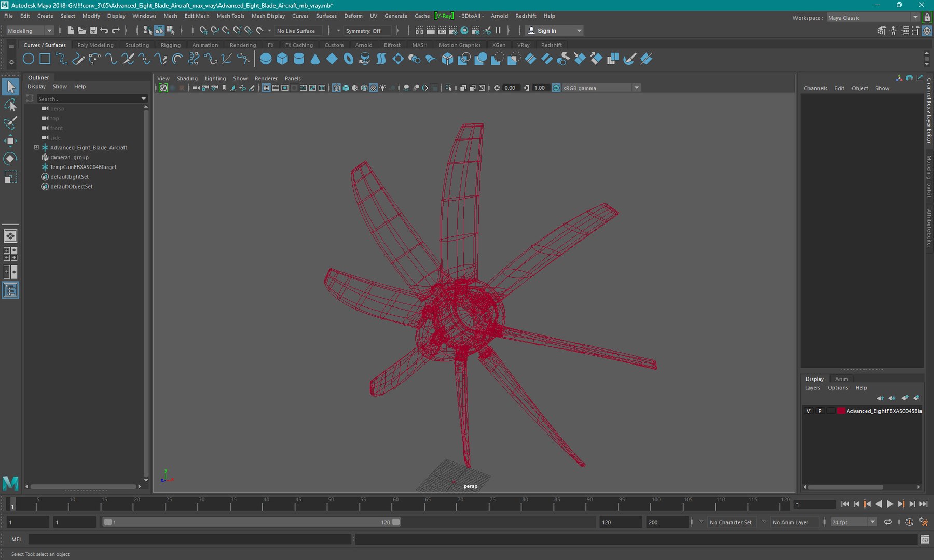Open the Modeling menu set dropdown
Screen dimensions: 934x560
(30, 31)
